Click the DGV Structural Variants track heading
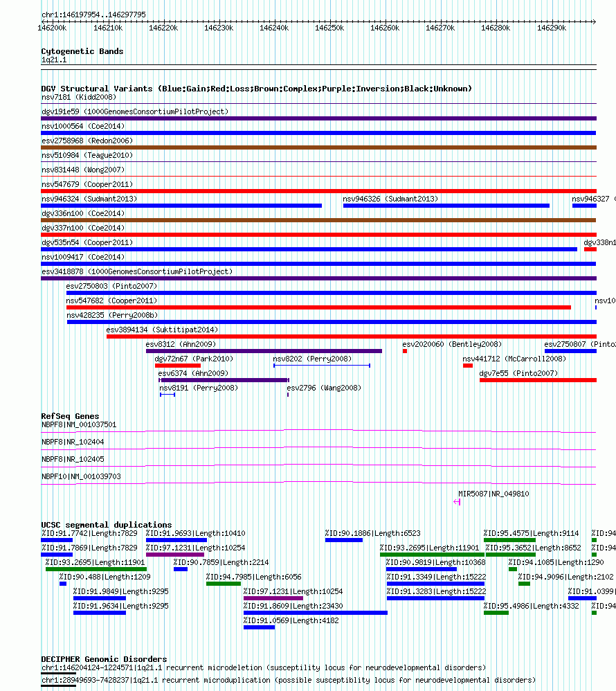The height and width of the screenshot is (691, 616). click(257, 89)
